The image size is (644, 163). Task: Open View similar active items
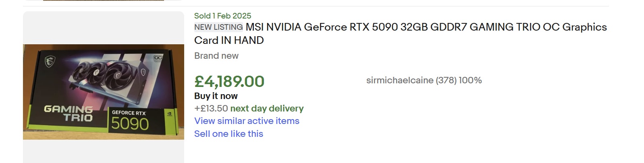[247, 121]
